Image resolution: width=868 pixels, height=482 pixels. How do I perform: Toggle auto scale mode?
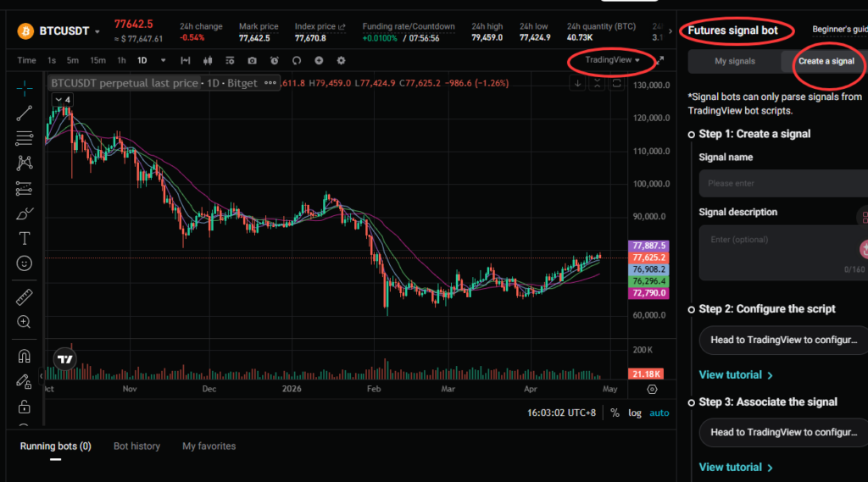(659, 413)
